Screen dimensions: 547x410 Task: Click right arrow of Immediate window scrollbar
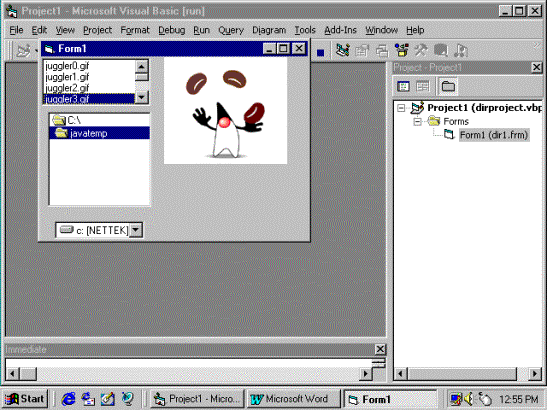click(365, 374)
